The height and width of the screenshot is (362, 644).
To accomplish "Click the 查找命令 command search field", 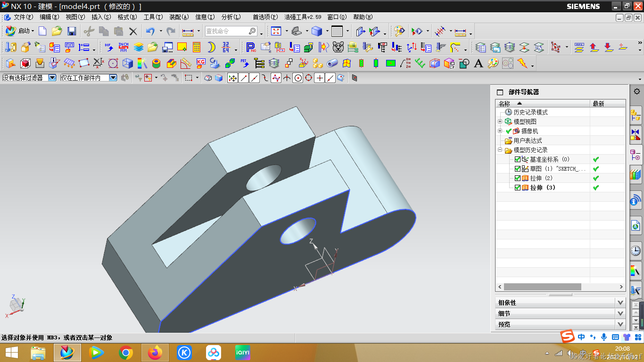I will click(x=231, y=31).
